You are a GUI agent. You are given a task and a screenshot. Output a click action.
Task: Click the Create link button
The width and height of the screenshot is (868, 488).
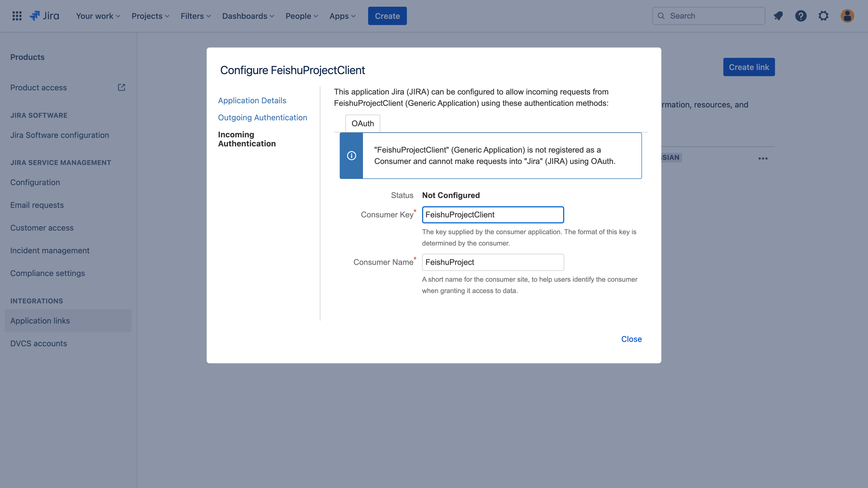tap(749, 67)
